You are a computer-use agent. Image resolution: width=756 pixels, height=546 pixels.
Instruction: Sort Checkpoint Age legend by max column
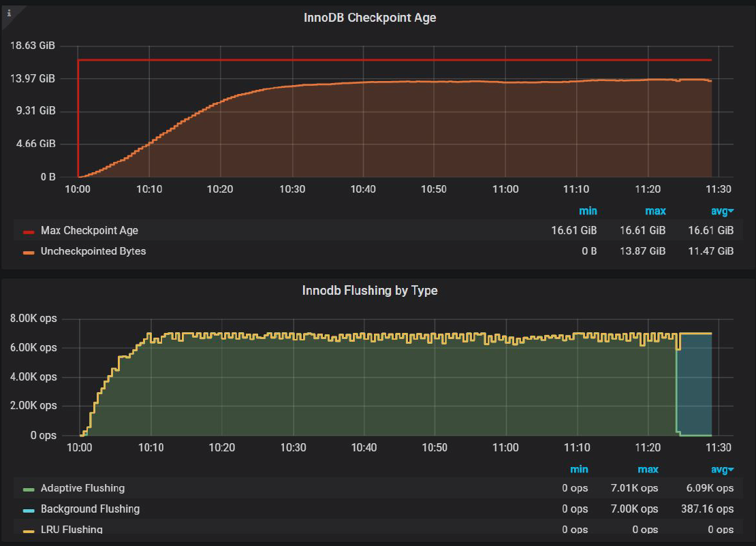(x=655, y=211)
